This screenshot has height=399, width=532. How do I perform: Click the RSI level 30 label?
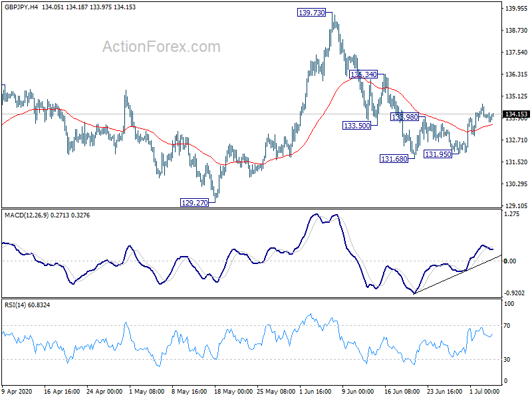507,360
